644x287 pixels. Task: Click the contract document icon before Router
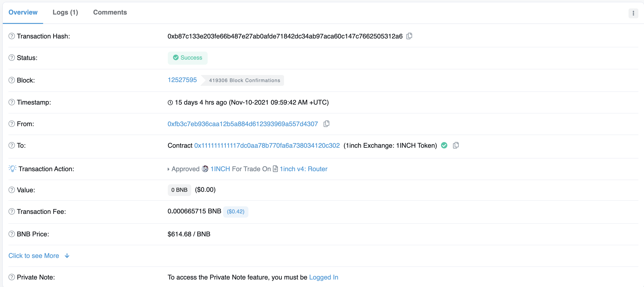(x=275, y=169)
